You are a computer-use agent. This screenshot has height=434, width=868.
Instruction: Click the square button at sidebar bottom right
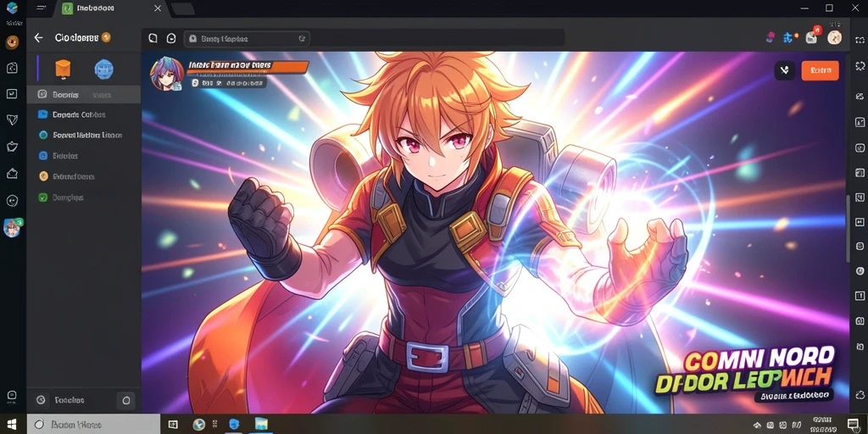click(125, 400)
